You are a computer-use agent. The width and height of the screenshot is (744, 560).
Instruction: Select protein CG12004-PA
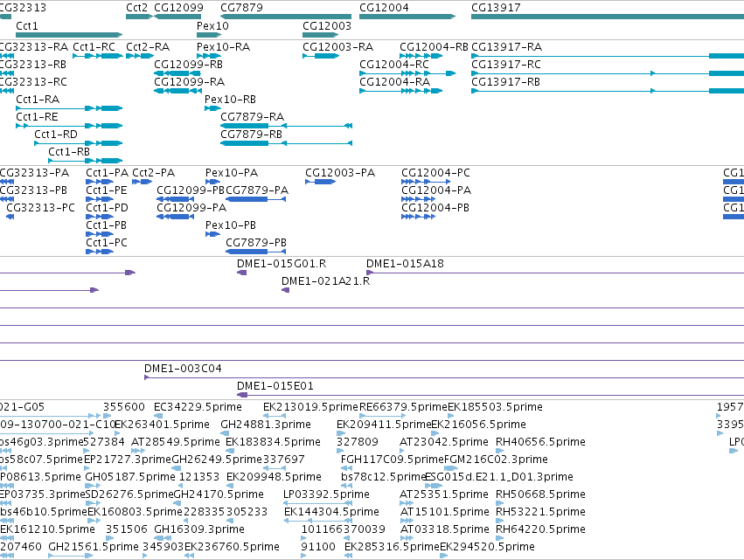click(419, 199)
